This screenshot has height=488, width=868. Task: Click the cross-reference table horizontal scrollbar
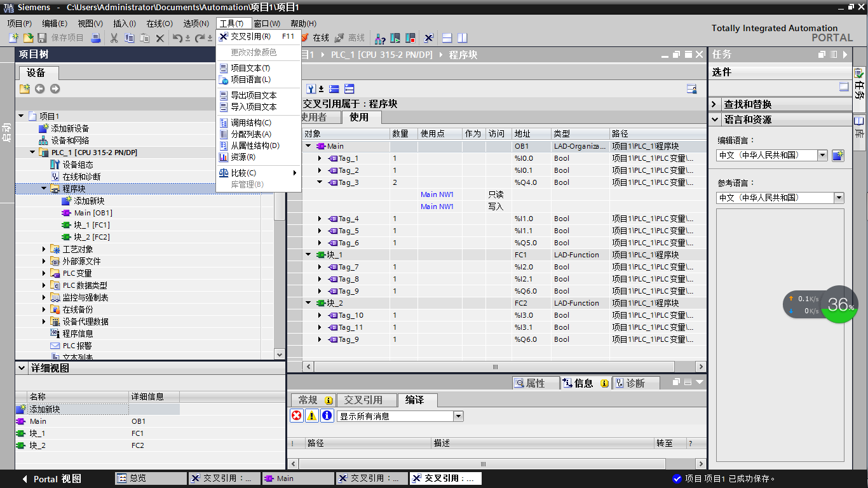coord(496,367)
